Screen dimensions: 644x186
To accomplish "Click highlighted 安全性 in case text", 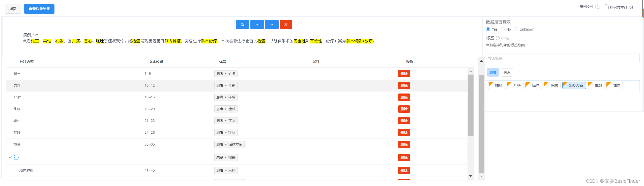I will point(300,41).
